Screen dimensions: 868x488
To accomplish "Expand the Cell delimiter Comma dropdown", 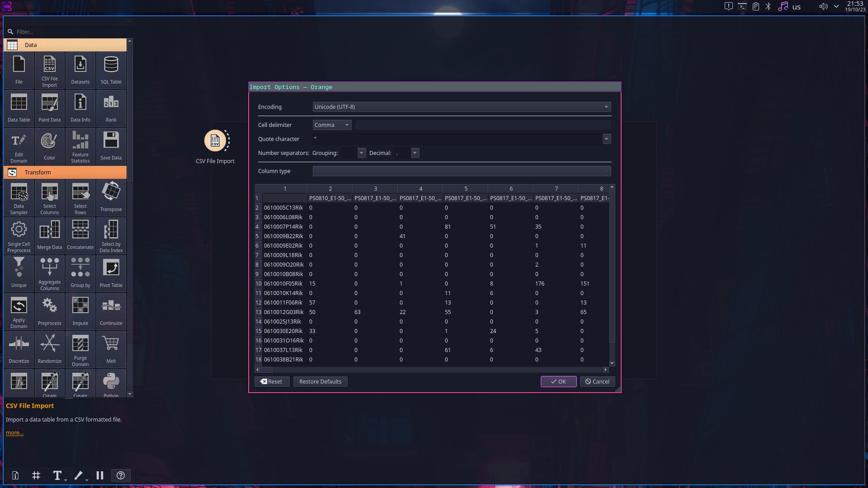I will 332,125.
